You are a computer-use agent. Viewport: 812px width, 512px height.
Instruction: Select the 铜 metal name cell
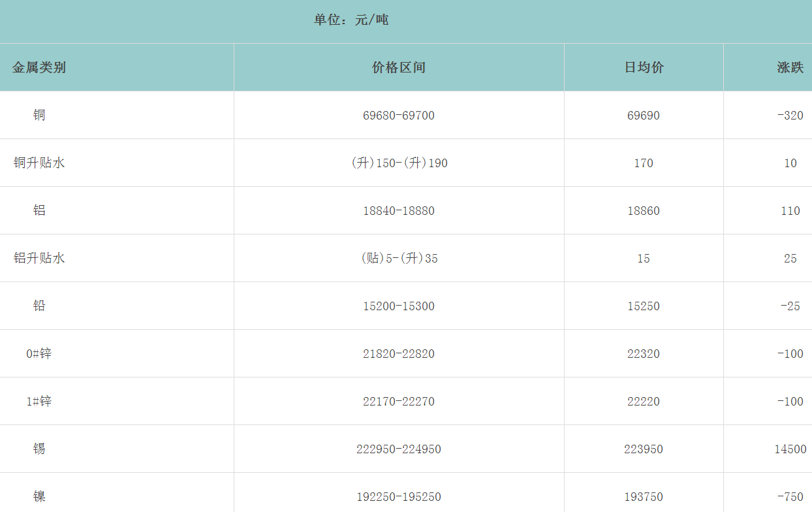pyautogui.click(x=39, y=115)
